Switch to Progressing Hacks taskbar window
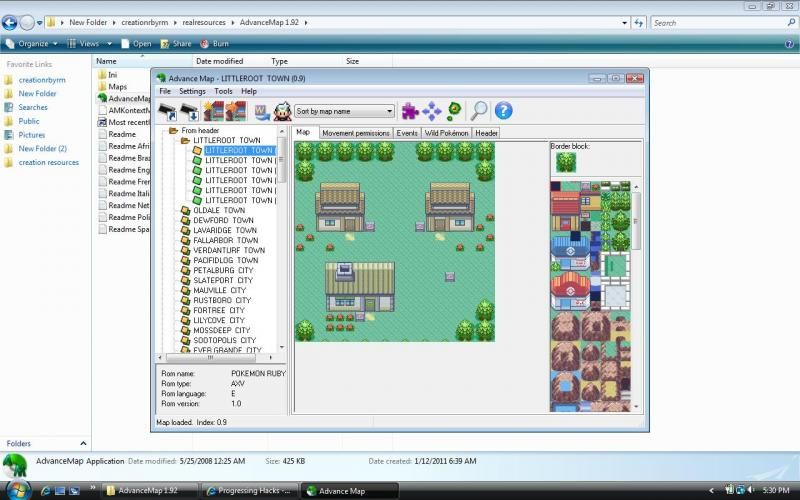This screenshot has width=800, height=500. [x=249, y=491]
